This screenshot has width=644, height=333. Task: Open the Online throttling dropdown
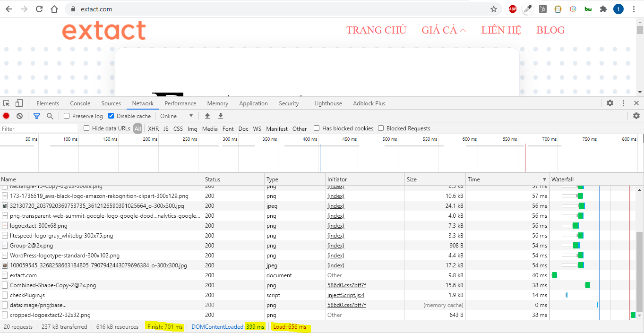click(x=177, y=116)
